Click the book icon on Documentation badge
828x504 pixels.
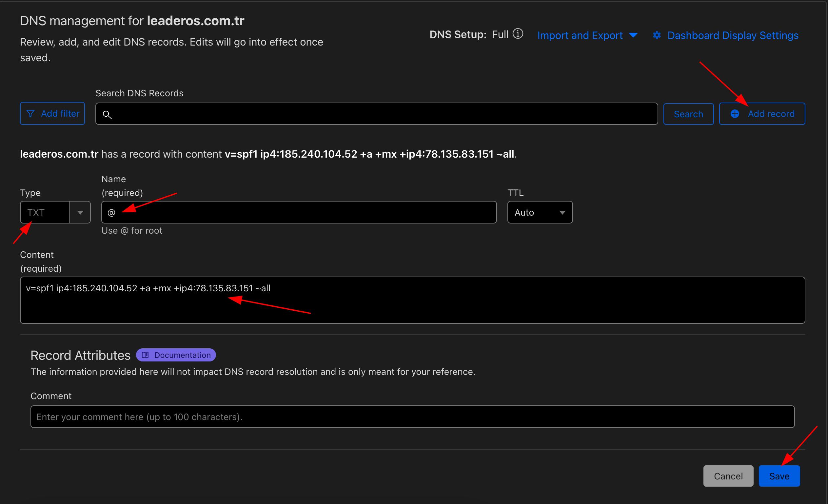pyautogui.click(x=145, y=355)
